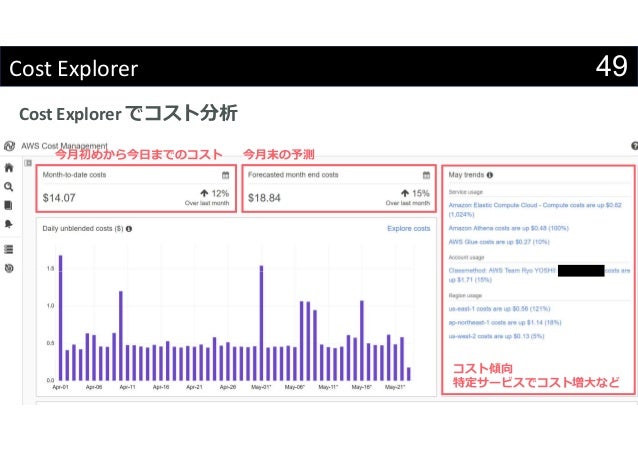Open the stacked list icon in sidebar
638x452 pixels.
[9, 249]
